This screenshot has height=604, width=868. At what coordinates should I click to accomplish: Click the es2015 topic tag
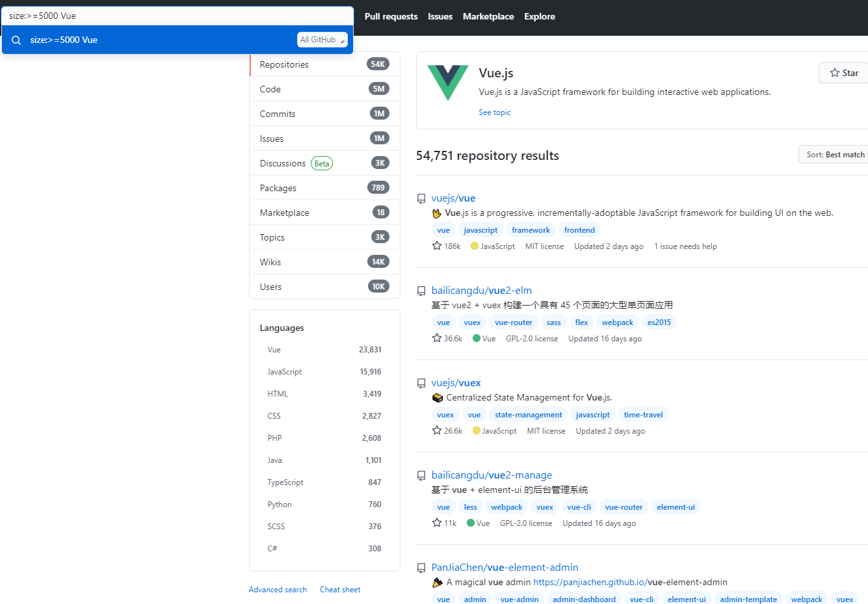coord(659,322)
